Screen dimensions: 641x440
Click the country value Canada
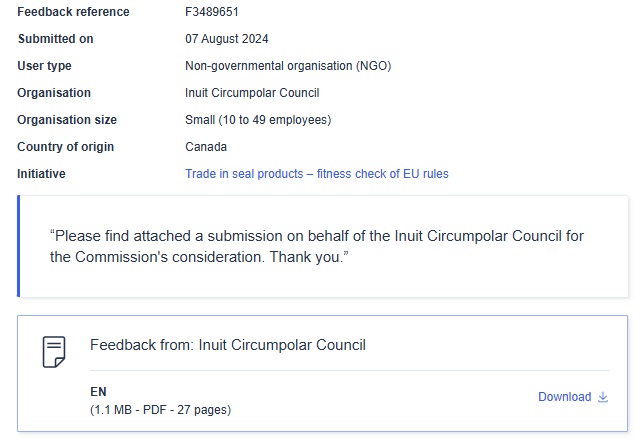206,147
